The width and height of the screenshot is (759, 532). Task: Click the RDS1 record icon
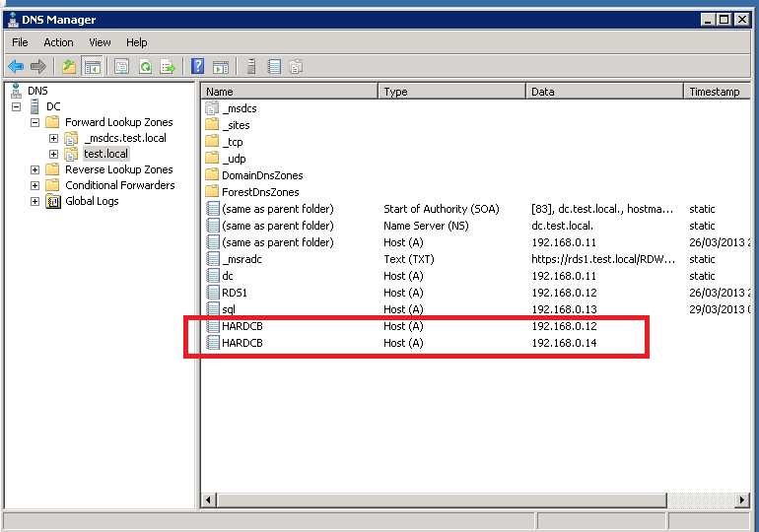[x=213, y=293]
